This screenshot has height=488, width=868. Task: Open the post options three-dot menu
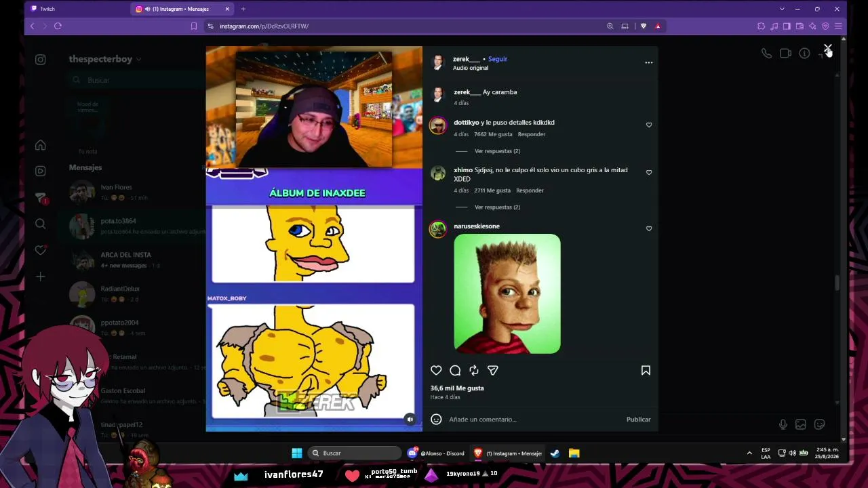pyautogui.click(x=649, y=62)
